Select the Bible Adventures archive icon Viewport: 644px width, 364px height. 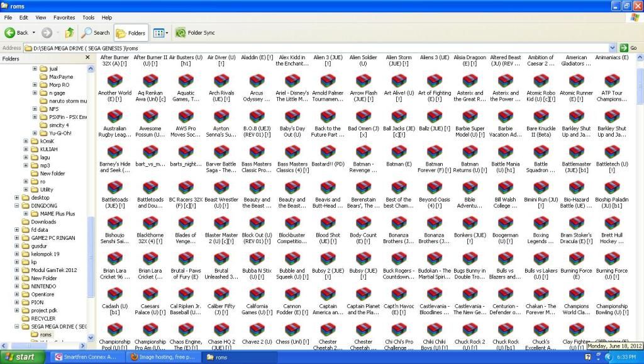click(x=470, y=187)
